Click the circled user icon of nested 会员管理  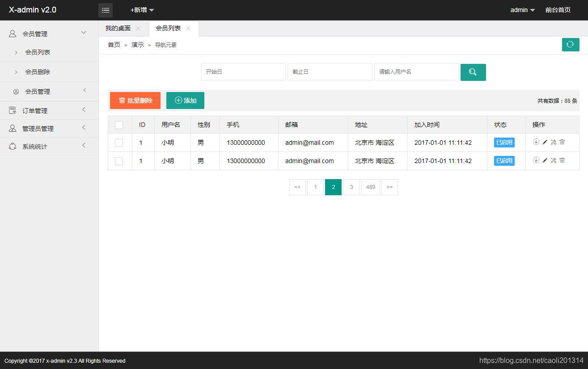pyautogui.click(x=16, y=92)
